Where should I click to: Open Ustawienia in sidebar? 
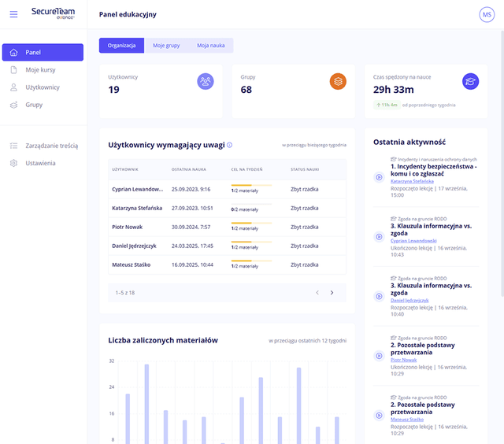[40, 163]
